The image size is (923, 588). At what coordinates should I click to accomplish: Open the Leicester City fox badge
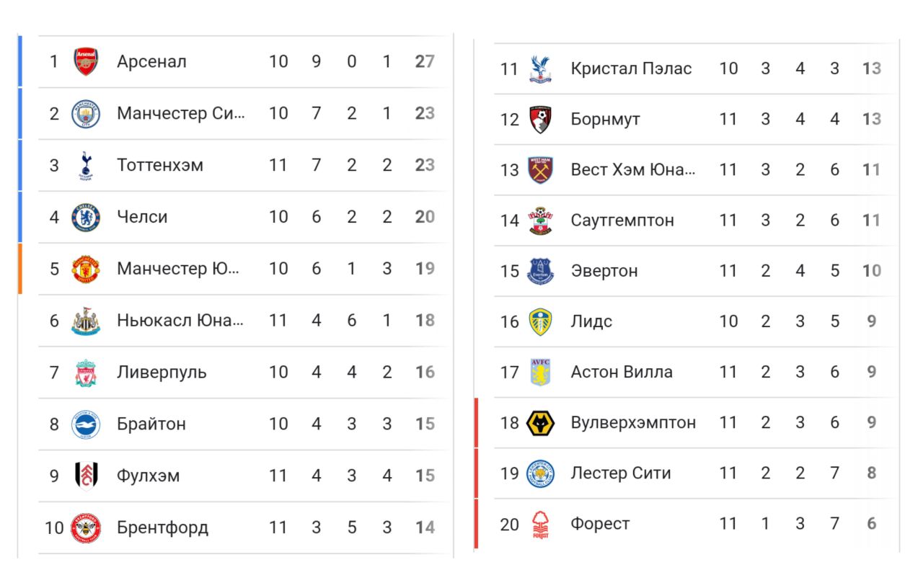(x=540, y=473)
